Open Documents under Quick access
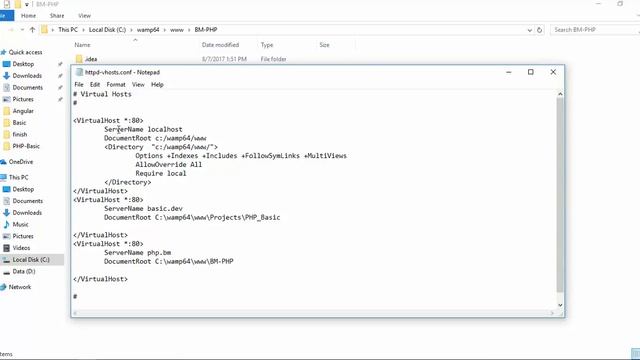This screenshot has width=640, height=360. pyautogui.click(x=27, y=87)
